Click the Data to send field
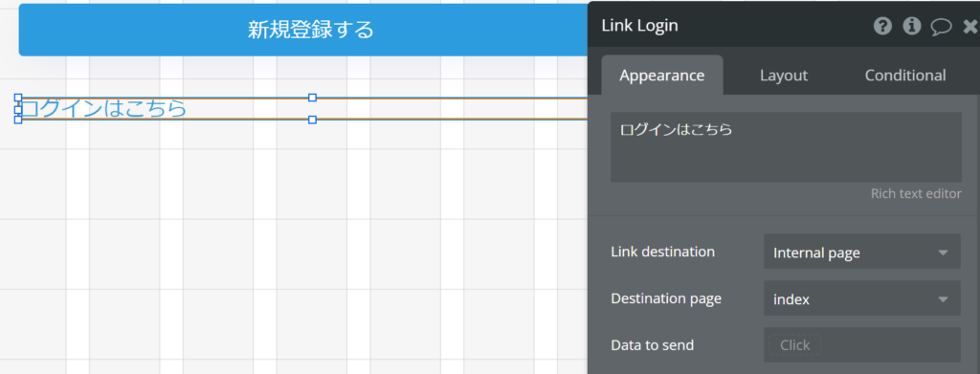Screen dimensions: 980x374 (x=862, y=344)
